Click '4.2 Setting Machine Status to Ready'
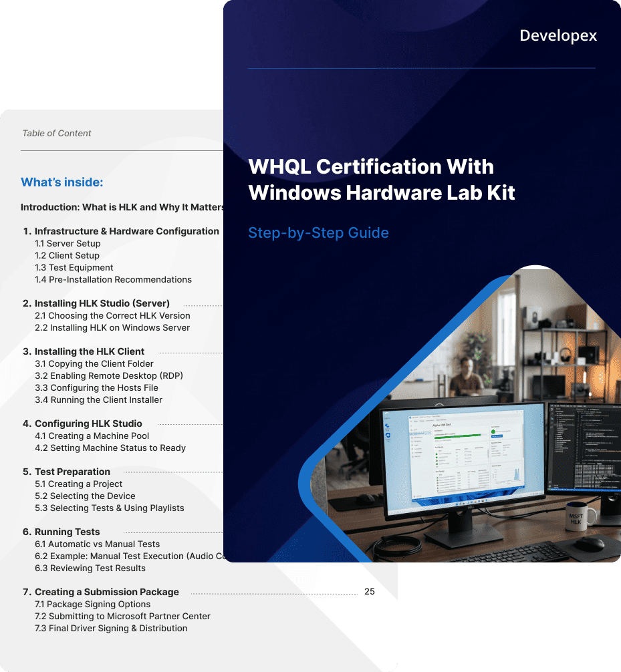The width and height of the screenshot is (621, 672). tap(110, 448)
